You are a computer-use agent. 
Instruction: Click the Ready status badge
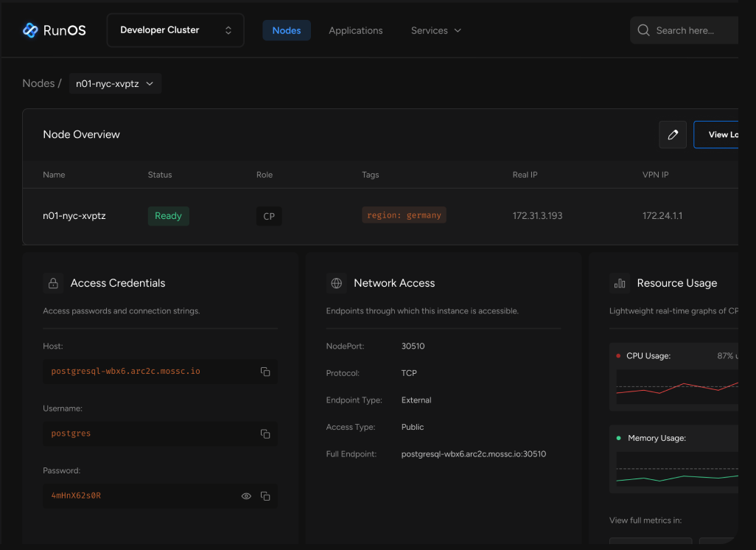coord(168,215)
